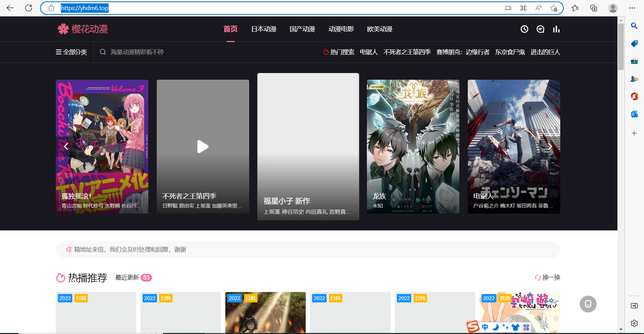Open the 日本动漫 section

click(x=264, y=29)
